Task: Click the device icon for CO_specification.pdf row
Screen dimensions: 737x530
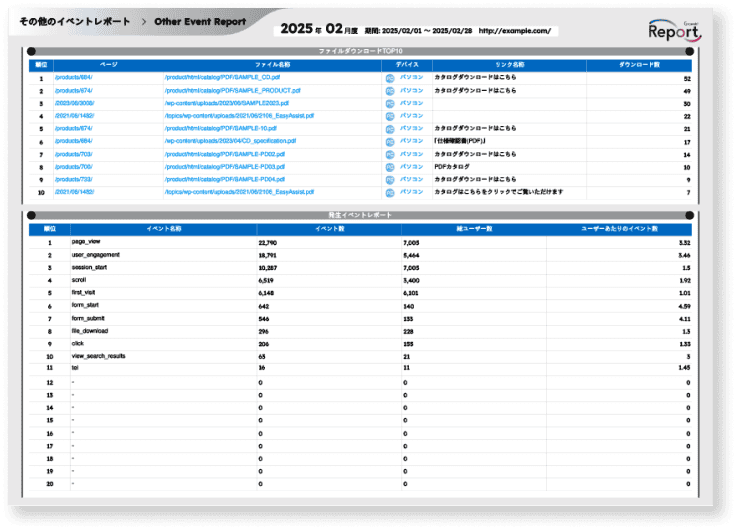Action: tap(390, 141)
